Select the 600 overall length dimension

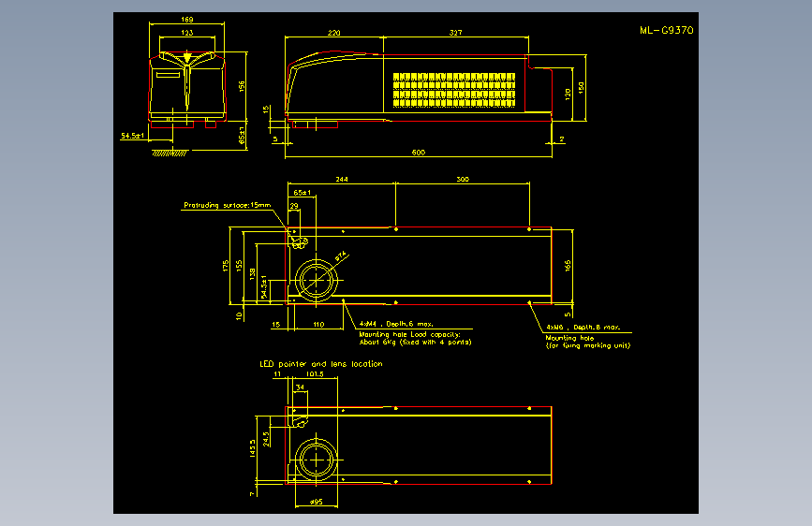click(419, 153)
